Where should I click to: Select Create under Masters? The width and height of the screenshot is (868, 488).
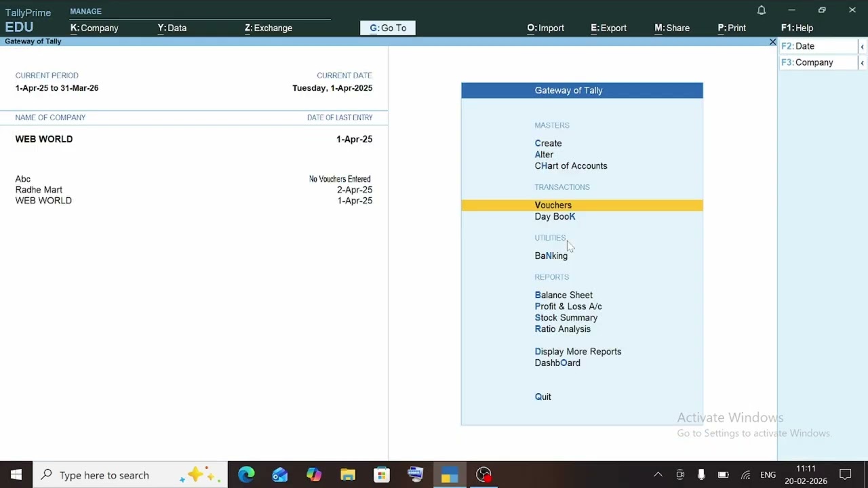[548, 143]
